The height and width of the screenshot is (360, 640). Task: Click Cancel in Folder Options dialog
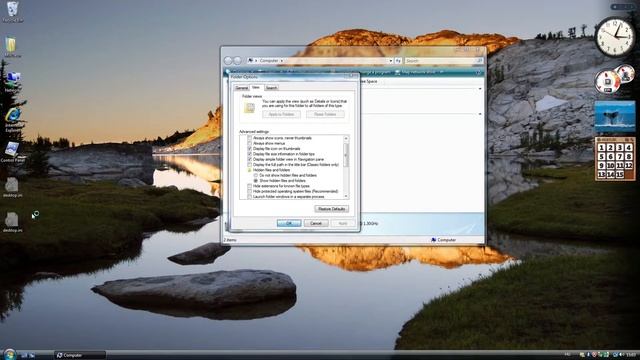[316, 223]
